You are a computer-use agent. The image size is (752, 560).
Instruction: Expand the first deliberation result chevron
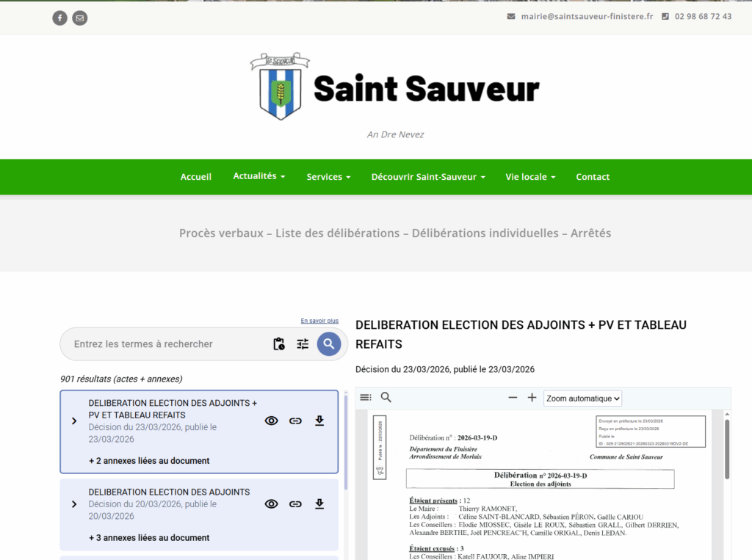[74, 421]
